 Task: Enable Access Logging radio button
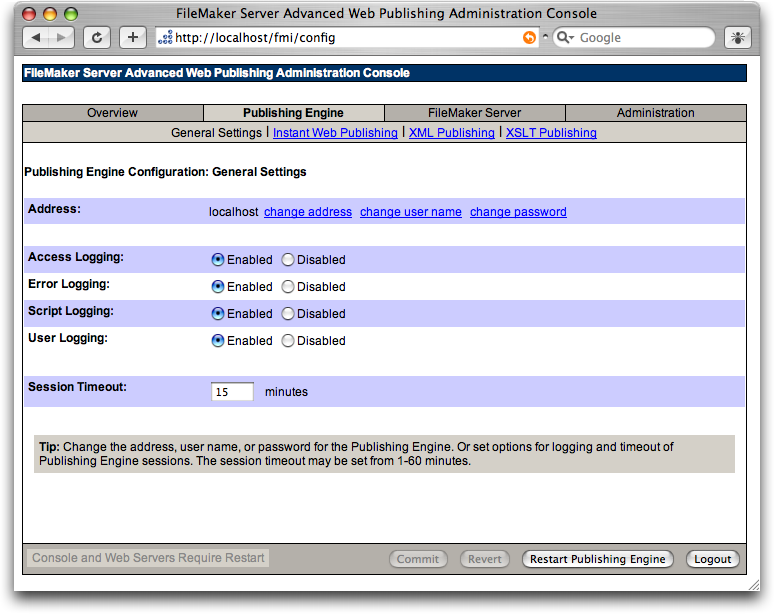(x=218, y=260)
